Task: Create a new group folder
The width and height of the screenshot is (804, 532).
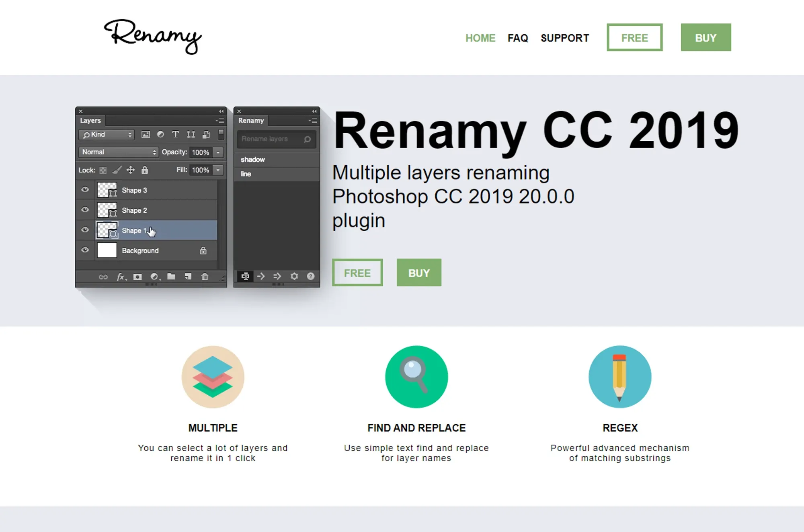Action: [171, 276]
